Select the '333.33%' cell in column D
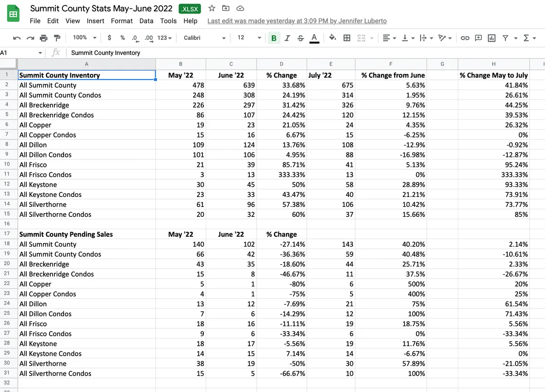The height and width of the screenshot is (392, 545). click(x=282, y=175)
